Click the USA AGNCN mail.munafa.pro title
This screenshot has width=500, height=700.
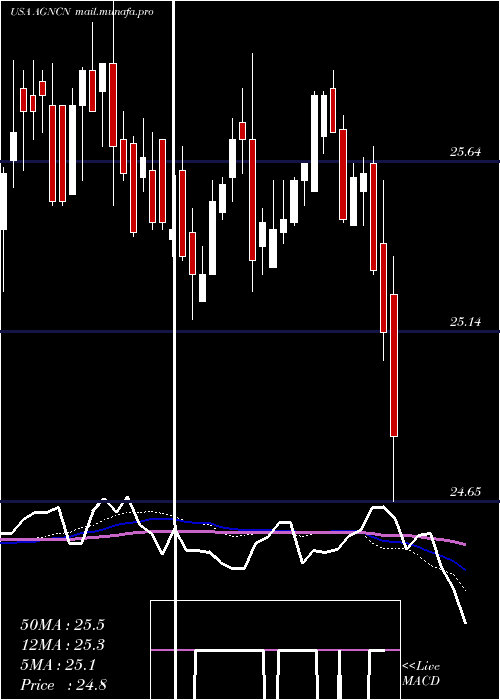[x=82, y=12]
